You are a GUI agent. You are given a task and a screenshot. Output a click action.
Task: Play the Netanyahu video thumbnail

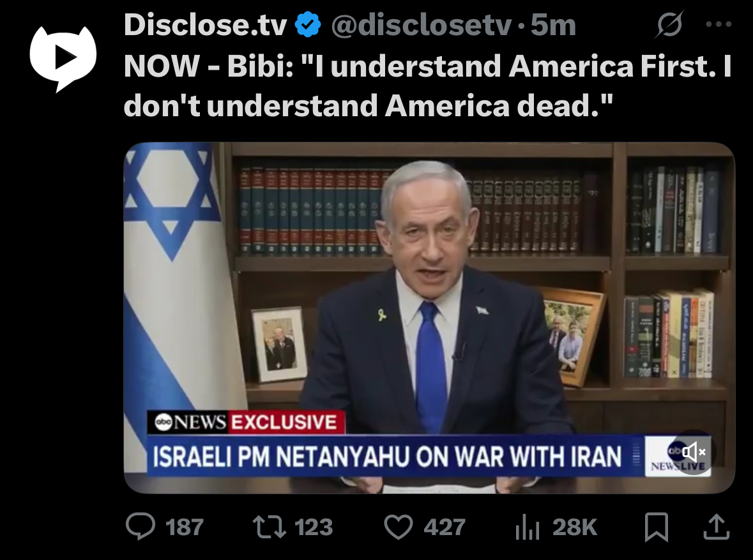click(429, 318)
